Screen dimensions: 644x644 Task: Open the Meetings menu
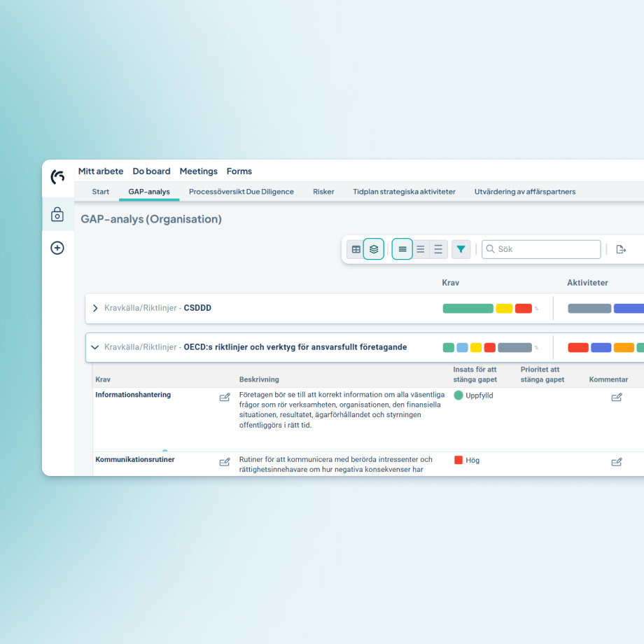click(198, 171)
